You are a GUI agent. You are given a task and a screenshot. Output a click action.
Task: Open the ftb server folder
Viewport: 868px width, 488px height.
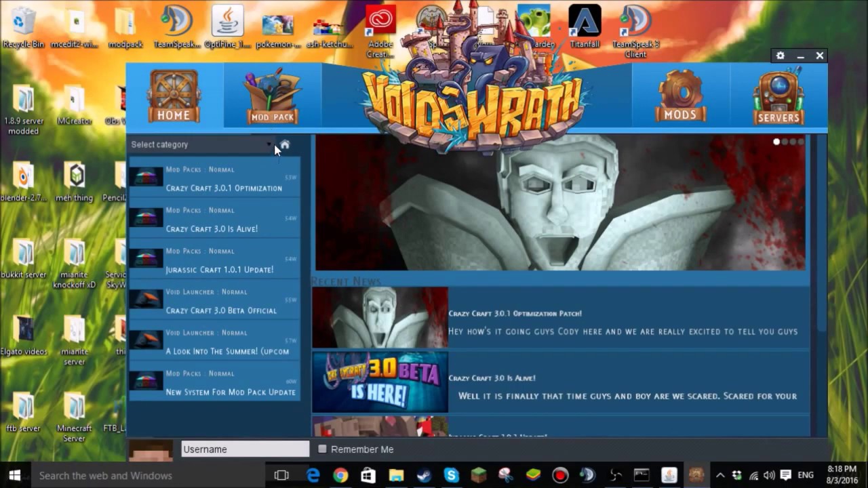pyautogui.click(x=24, y=412)
